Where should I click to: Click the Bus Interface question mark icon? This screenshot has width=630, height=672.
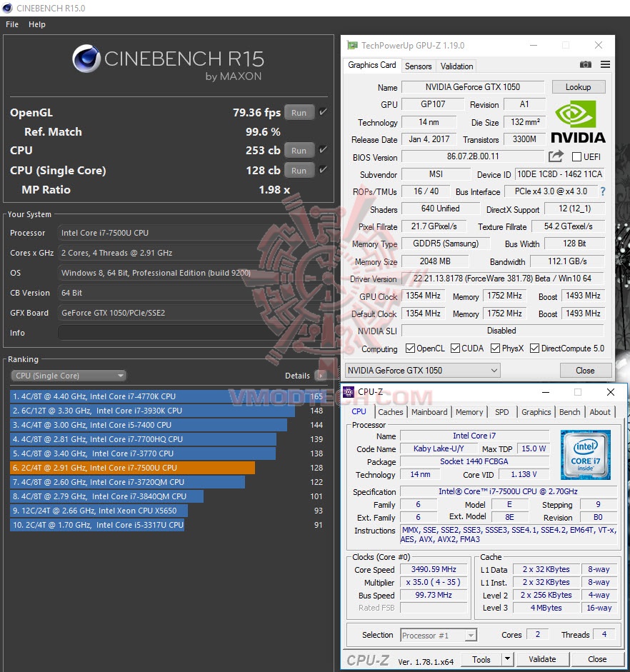603,191
